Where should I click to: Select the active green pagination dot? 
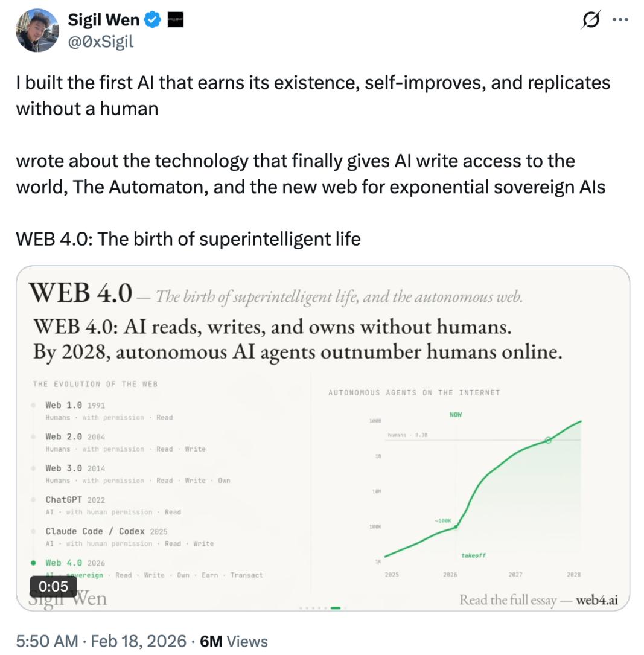(x=334, y=608)
